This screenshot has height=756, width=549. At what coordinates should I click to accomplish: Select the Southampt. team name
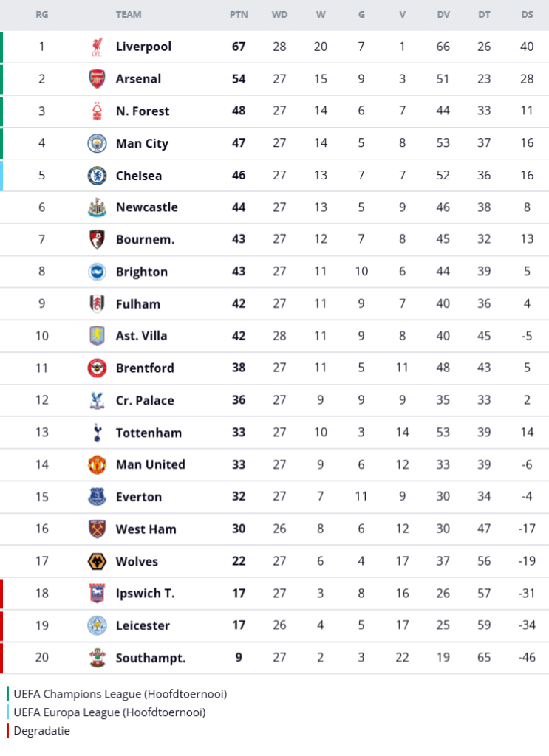pos(151,658)
